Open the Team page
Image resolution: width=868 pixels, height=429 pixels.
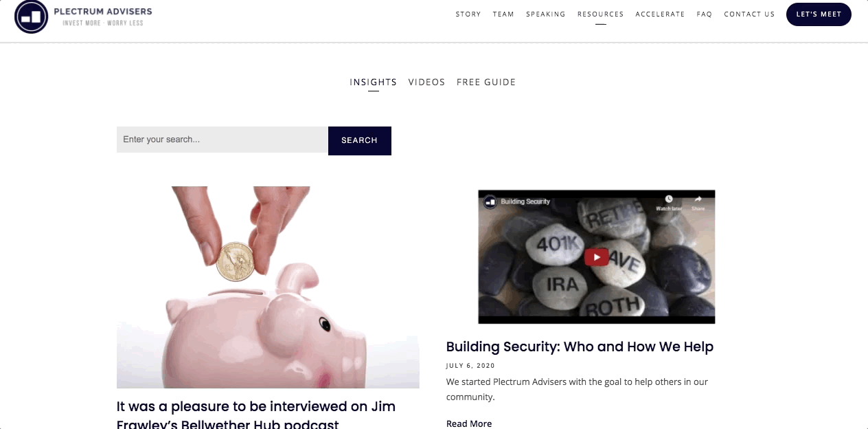[x=503, y=14]
